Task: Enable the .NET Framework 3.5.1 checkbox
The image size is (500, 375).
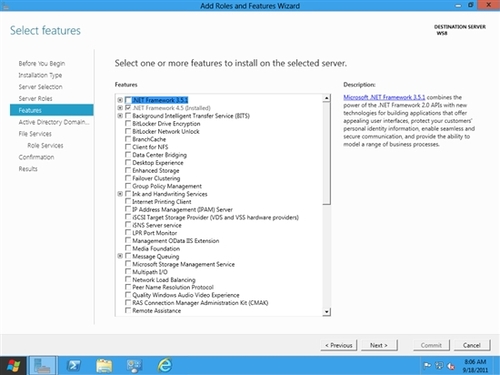Action: [x=128, y=100]
